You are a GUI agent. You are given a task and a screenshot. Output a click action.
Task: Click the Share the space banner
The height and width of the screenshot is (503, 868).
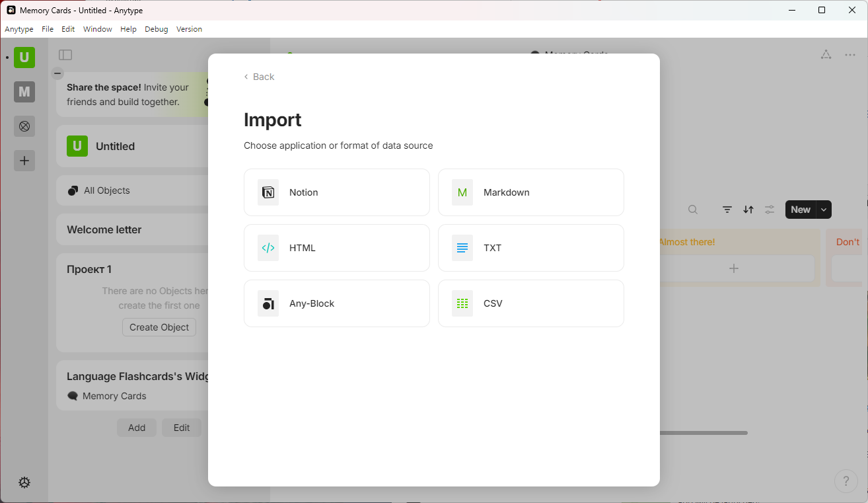(x=132, y=95)
